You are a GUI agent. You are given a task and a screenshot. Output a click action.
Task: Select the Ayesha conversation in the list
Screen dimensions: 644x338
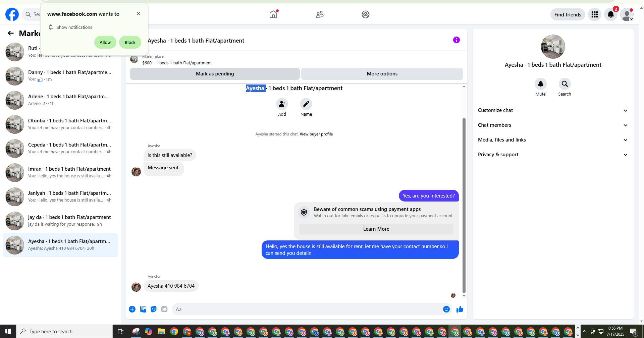pyautogui.click(x=60, y=245)
